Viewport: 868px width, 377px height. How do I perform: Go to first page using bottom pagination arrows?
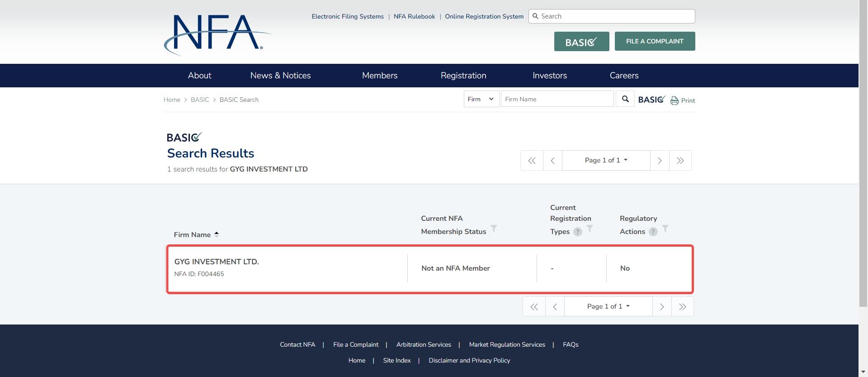pyautogui.click(x=534, y=307)
